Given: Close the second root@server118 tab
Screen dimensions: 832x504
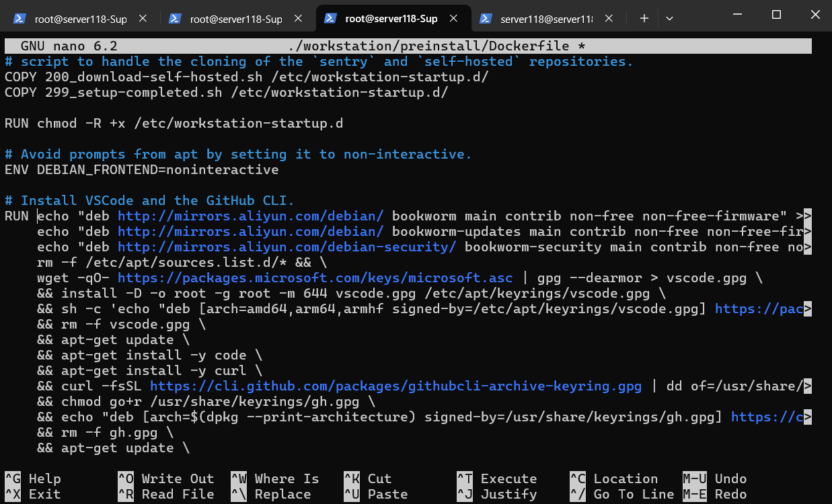Looking at the screenshot, I should (298, 19).
